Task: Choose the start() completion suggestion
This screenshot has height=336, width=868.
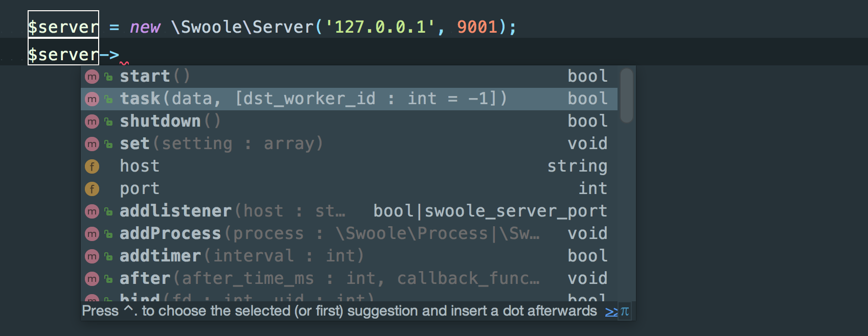Action: 349,77
